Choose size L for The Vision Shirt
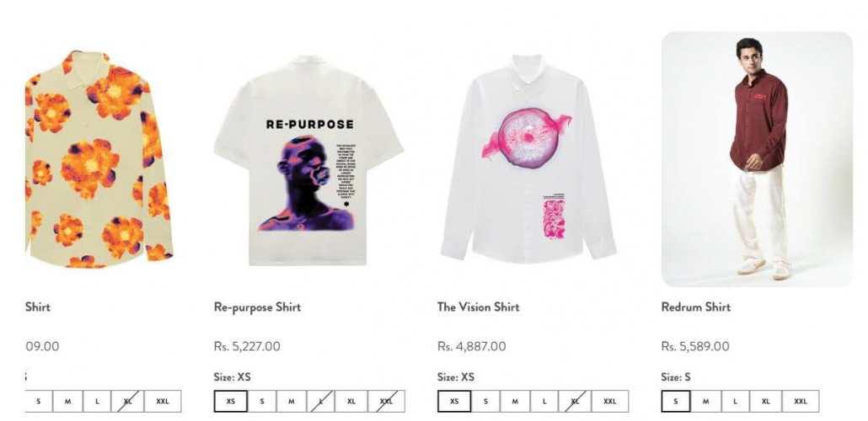The image size is (868, 421). [544, 401]
